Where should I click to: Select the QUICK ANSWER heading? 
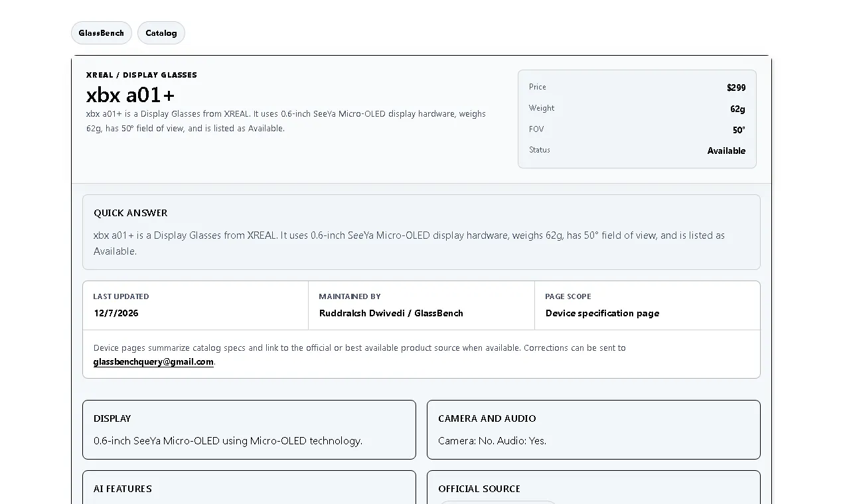(x=131, y=213)
